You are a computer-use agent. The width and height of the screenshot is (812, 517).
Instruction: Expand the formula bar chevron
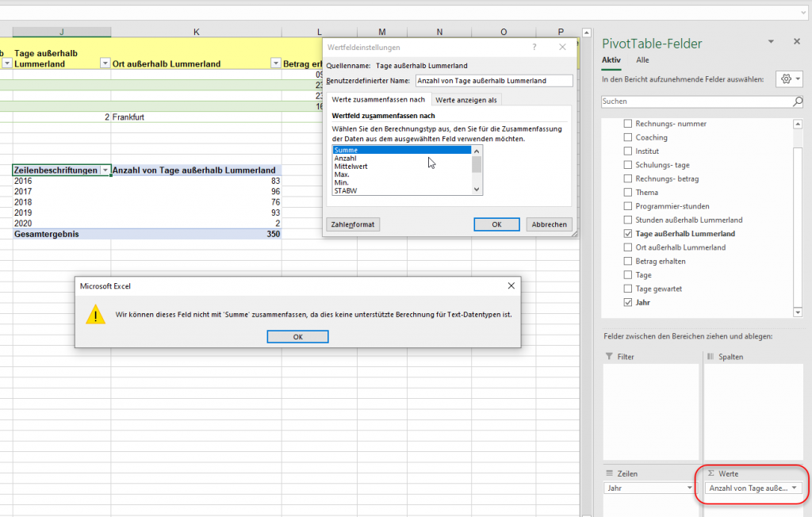pos(803,13)
